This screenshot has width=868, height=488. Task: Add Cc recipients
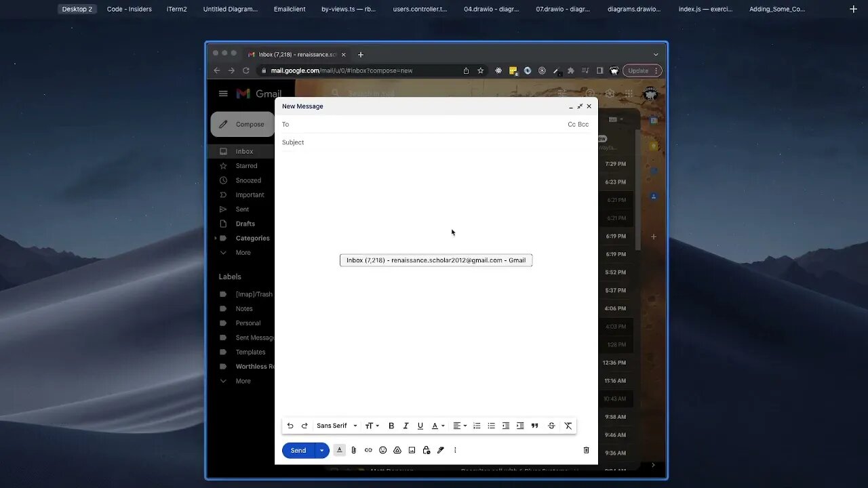pos(572,125)
